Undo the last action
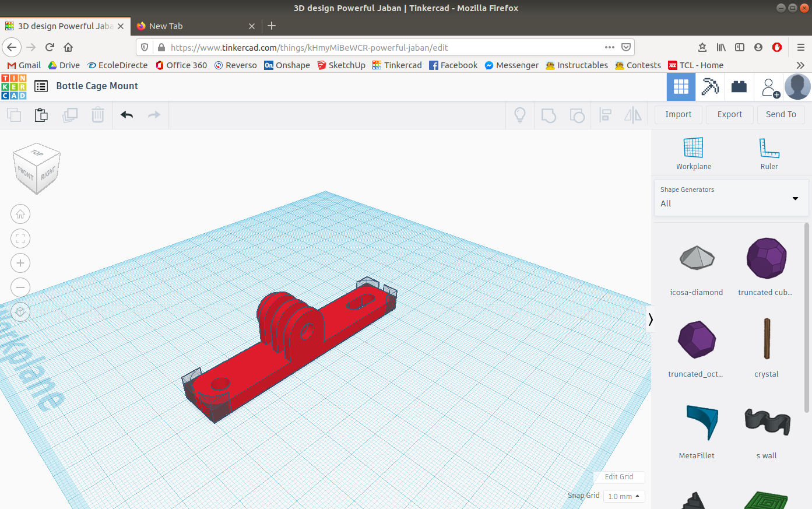Image resolution: width=812 pixels, height=509 pixels. click(x=127, y=115)
